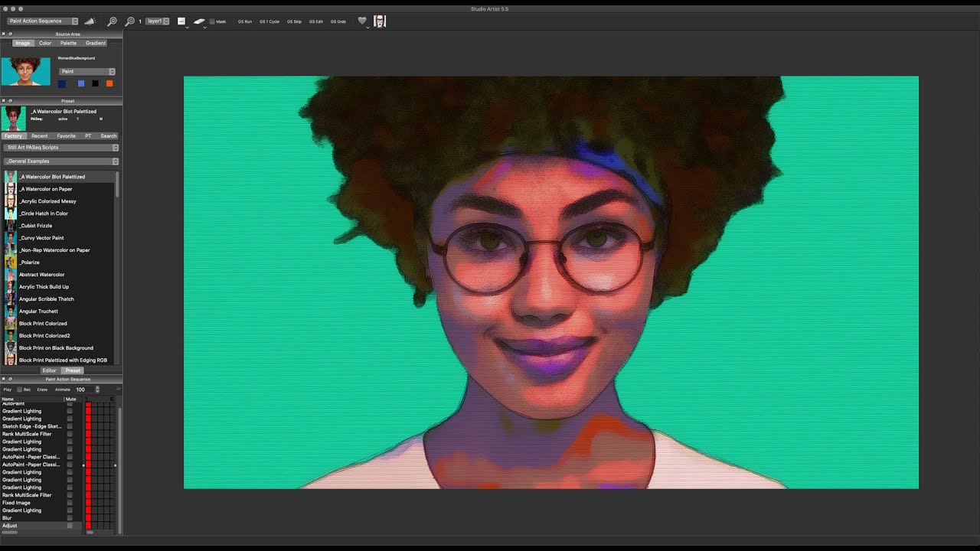Click the heart favorites icon
This screenshot has width=980, height=551.
click(362, 21)
